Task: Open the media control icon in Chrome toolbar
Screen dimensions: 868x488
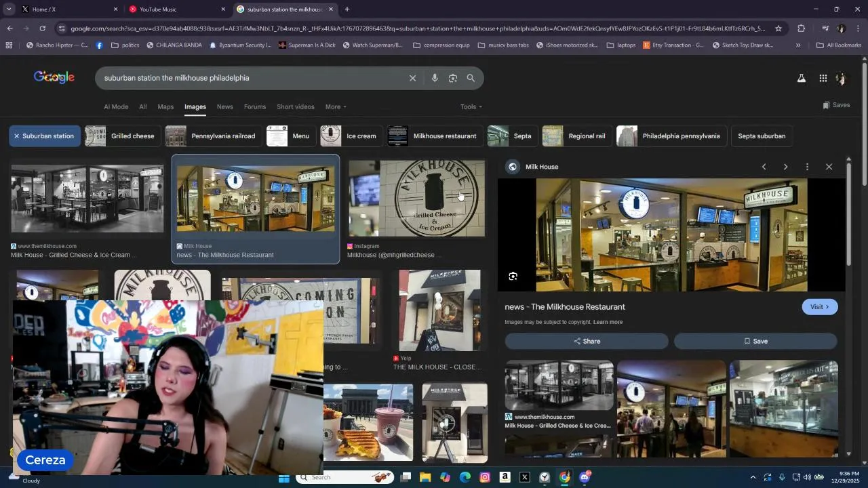Action: click(x=825, y=28)
